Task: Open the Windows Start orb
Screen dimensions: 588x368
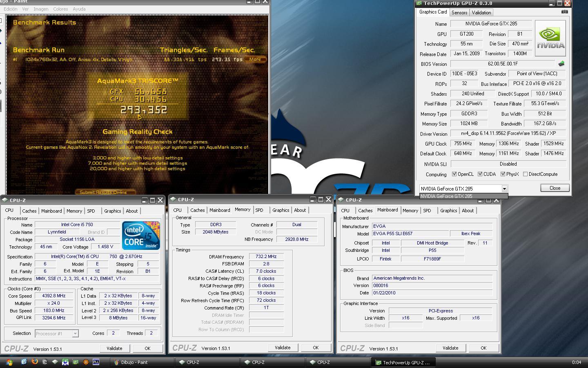Action: click(9, 362)
